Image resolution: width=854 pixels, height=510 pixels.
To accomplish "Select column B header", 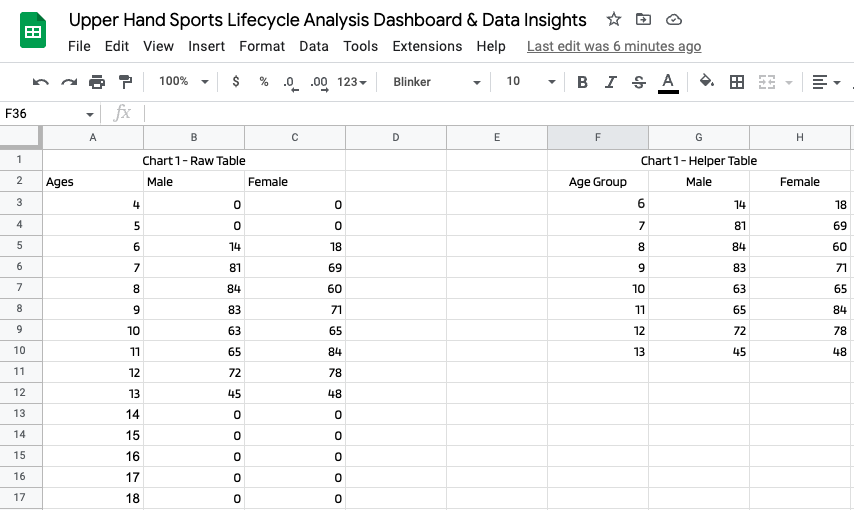I will click(194, 137).
